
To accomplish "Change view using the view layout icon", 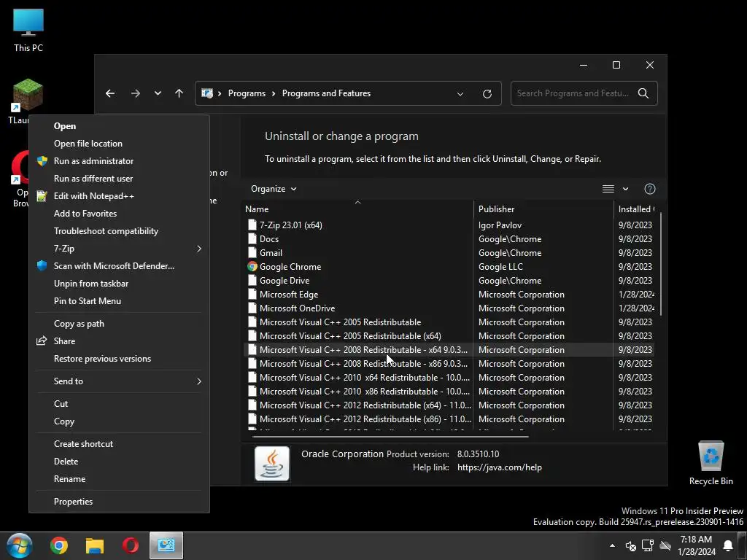I will (x=608, y=189).
